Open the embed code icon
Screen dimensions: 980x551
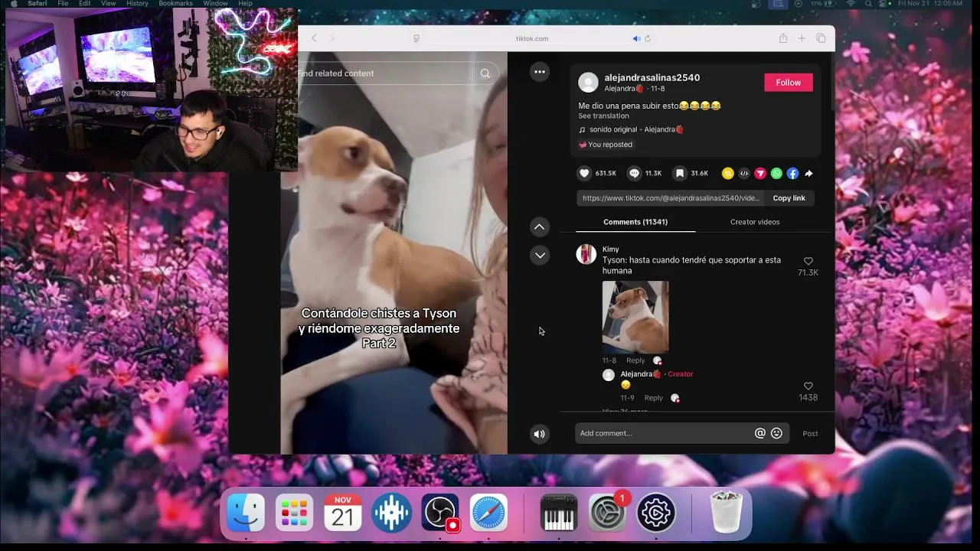point(744,174)
